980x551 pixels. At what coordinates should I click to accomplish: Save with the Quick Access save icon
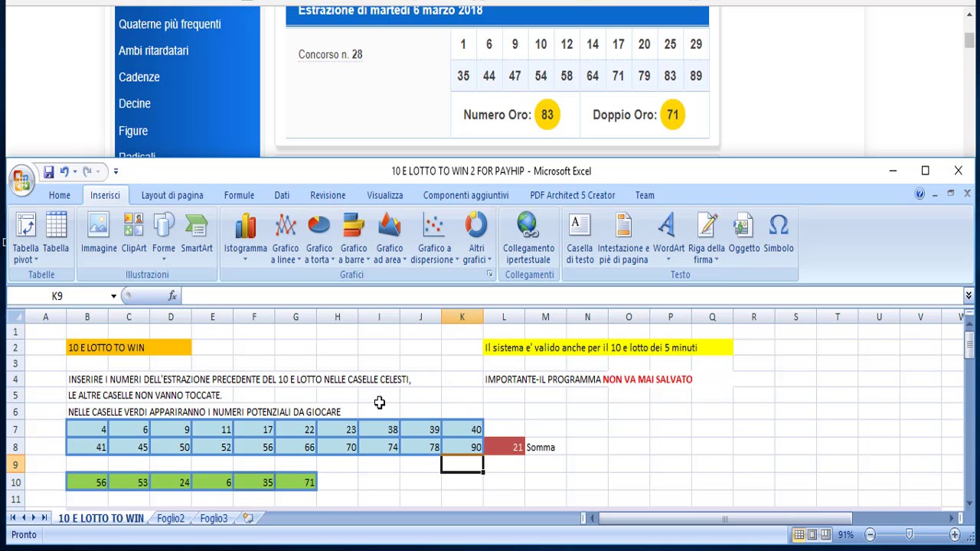pyautogui.click(x=48, y=171)
